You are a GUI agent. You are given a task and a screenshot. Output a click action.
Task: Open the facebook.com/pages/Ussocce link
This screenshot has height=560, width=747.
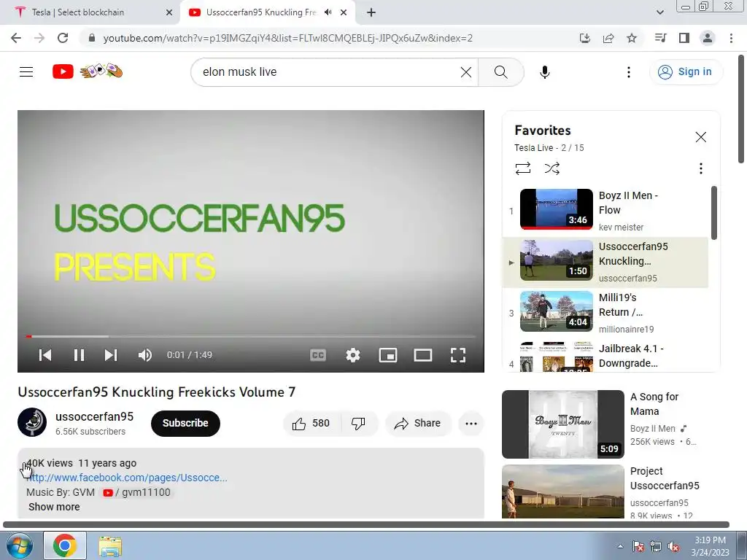tap(127, 478)
